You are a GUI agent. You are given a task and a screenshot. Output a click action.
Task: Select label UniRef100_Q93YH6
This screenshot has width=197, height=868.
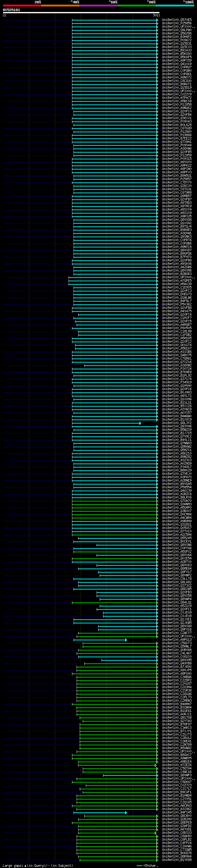(x=176, y=426)
